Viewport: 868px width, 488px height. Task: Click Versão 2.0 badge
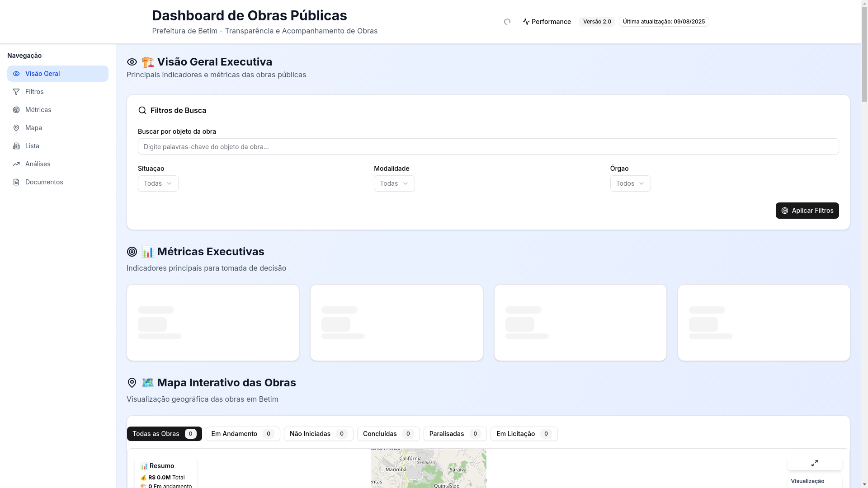coord(597,22)
